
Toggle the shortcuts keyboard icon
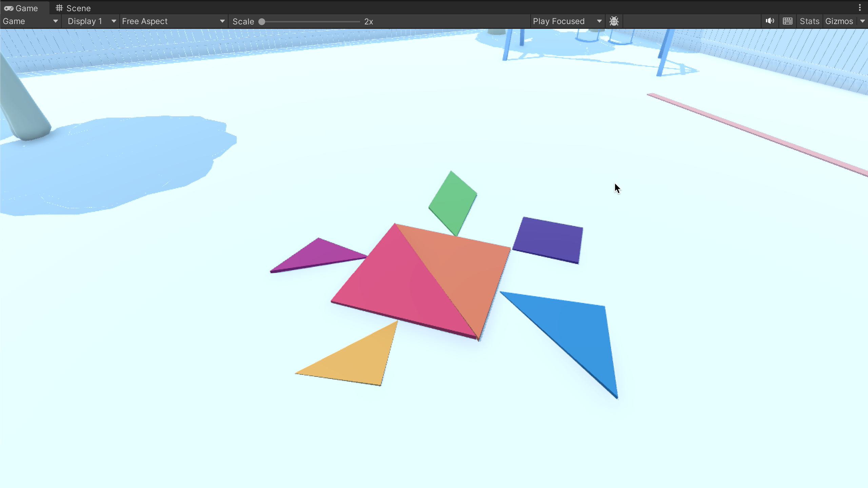787,21
